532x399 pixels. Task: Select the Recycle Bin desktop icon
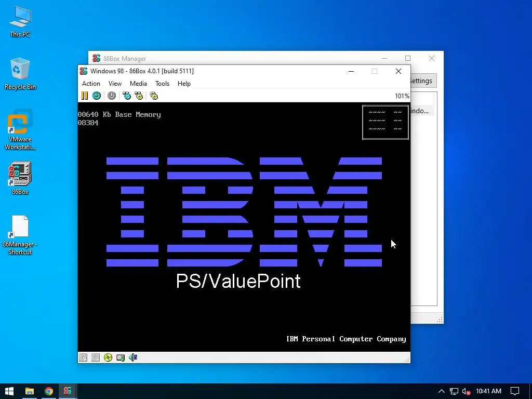click(x=20, y=74)
